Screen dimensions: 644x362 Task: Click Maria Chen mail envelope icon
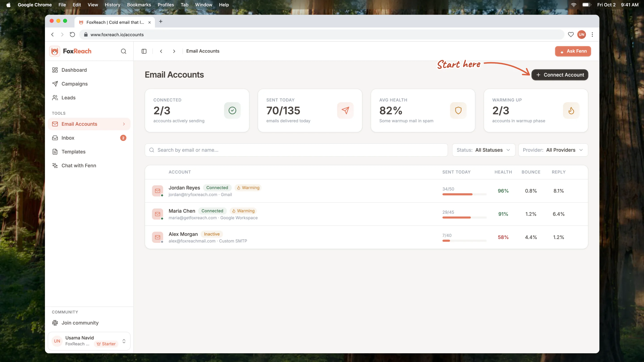pyautogui.click(x=157, y=214)
